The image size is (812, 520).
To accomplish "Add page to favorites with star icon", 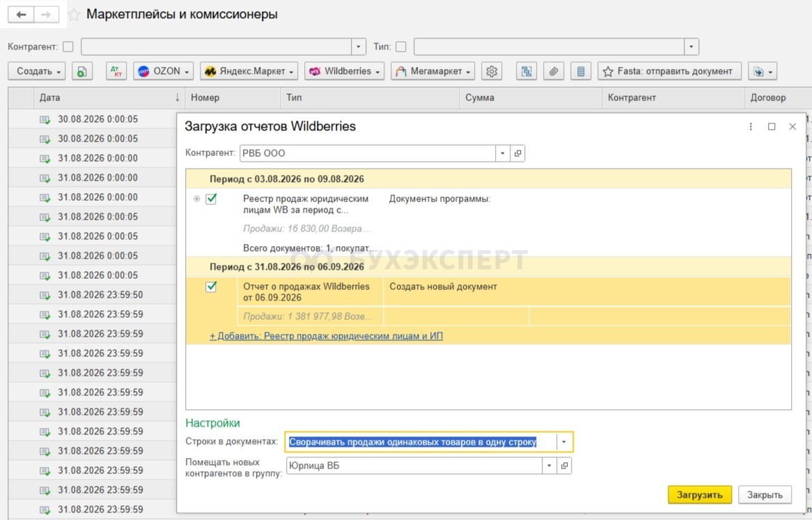I will 74,15.
